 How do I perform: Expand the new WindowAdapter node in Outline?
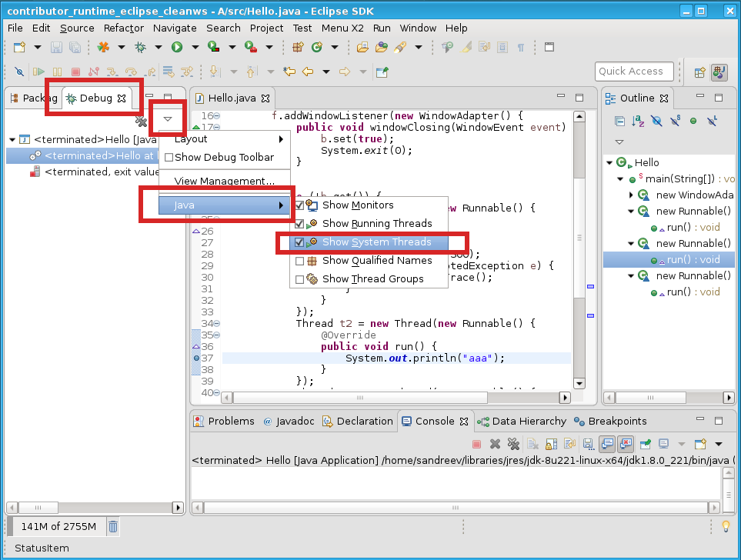pyautogui.click(x=630, y=195)
